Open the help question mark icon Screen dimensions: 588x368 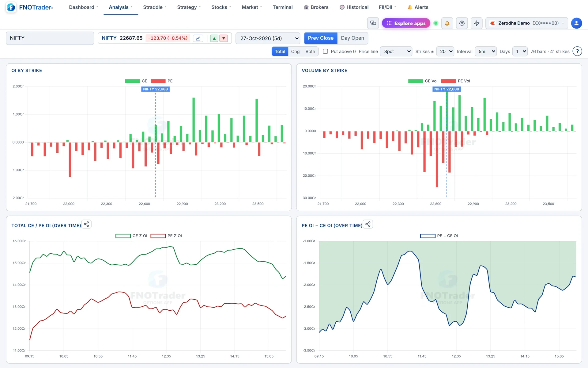(577, 51)
